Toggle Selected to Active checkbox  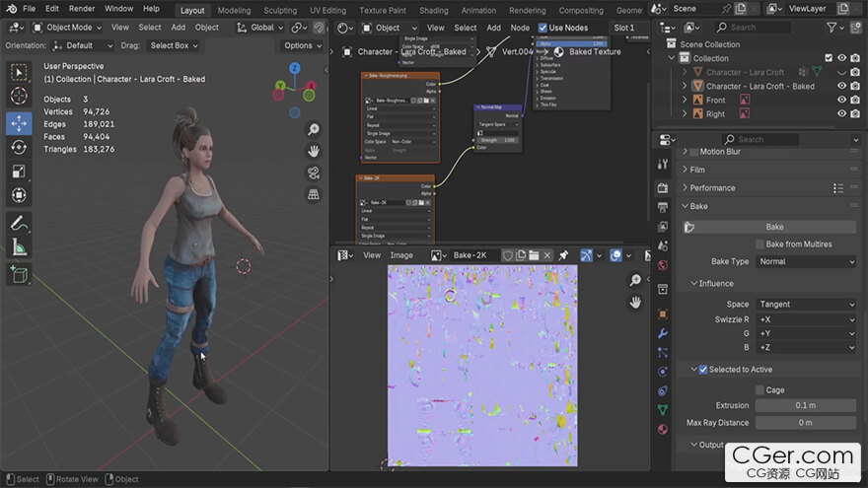[x=703, y=370]
